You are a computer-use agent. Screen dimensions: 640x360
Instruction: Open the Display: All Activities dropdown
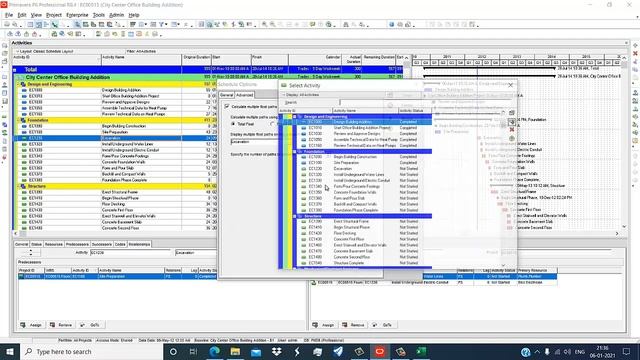pyautogui.click(x=300, y=95)
